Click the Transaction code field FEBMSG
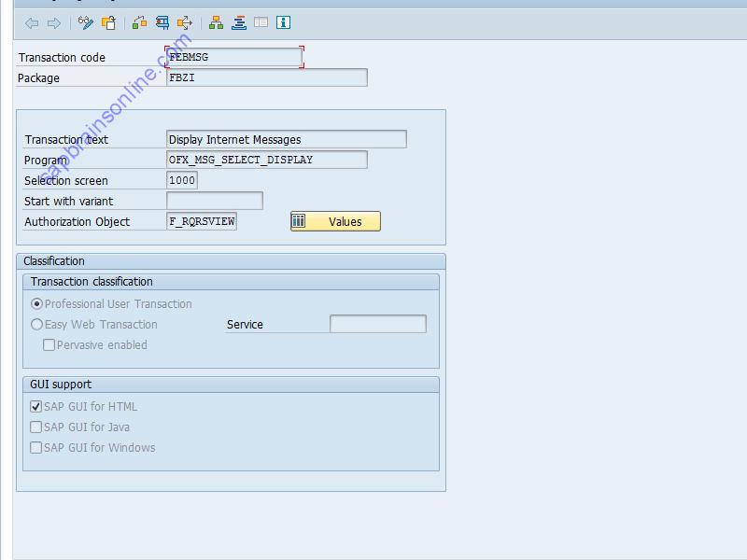Screen dimensions: 747x560 pyautogui.click(x=234, y=57)
